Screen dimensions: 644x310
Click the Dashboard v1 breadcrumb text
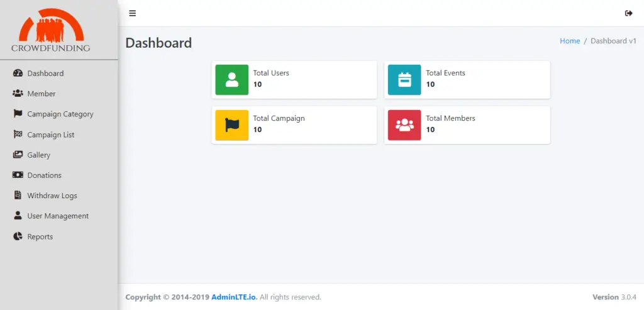pos(613,41)
